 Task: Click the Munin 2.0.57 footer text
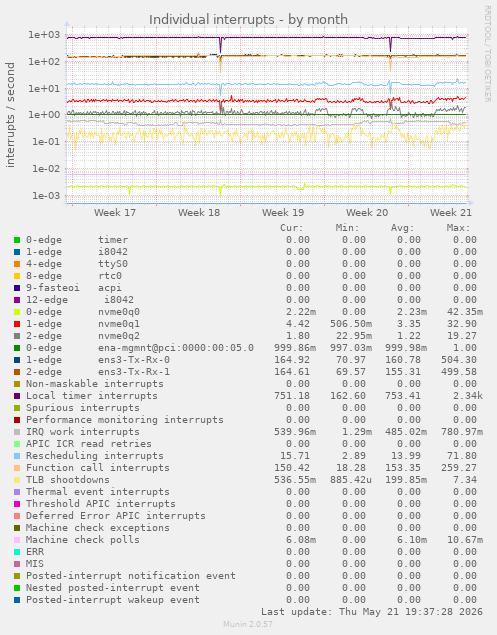248,624
